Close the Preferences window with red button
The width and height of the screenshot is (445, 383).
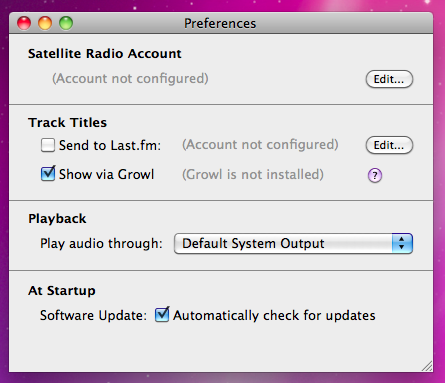point(24,23)
